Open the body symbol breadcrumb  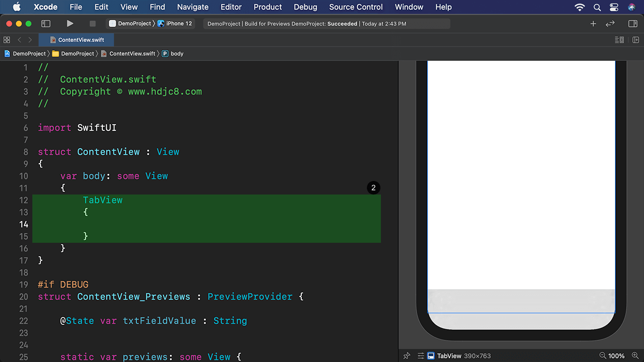[173, 54]
